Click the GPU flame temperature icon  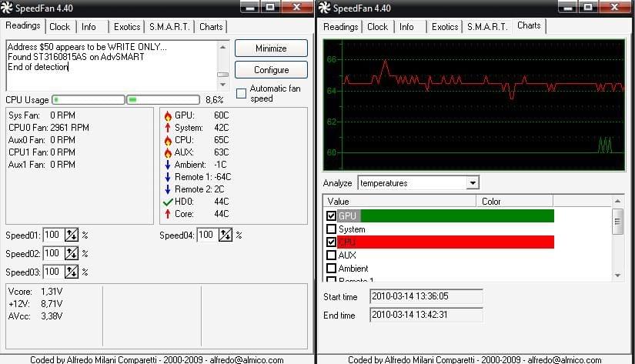pos(168,116)
